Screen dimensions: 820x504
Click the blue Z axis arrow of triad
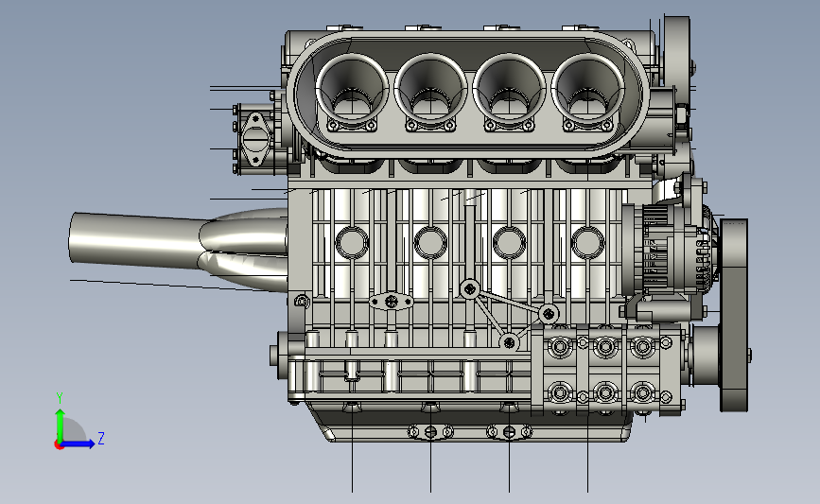[78, 444]
